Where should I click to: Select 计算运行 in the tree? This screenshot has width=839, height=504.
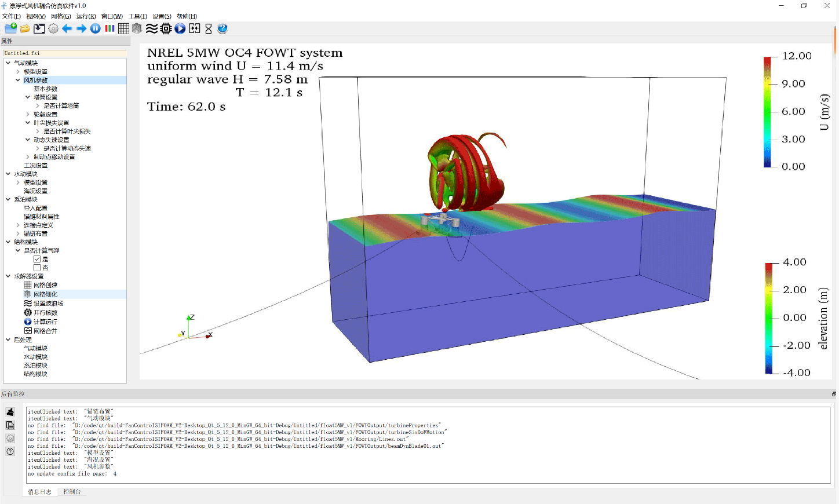coord(45,322)
